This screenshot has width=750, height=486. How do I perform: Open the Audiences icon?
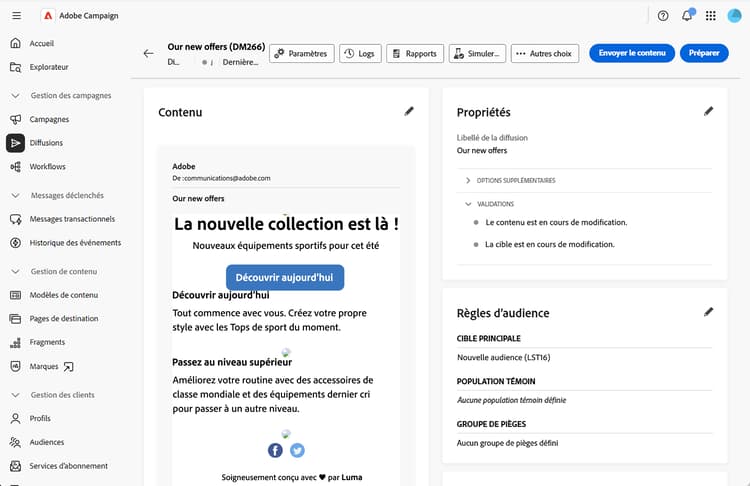pyautogui.click(x=15, y=442)
